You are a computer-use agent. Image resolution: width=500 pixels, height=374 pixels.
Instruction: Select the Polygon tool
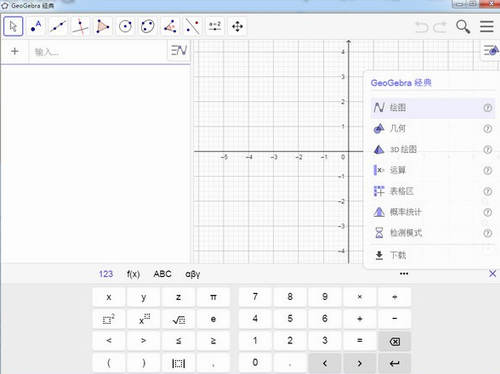point(103,26)
